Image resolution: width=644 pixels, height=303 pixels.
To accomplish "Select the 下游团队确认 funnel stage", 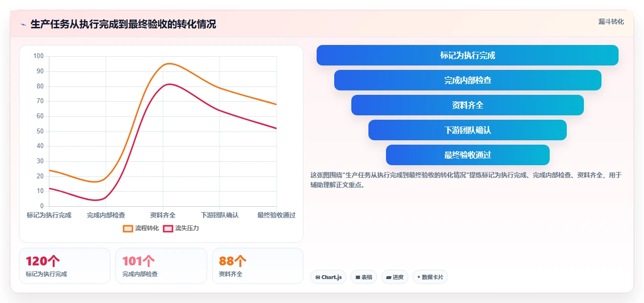I will [468, 130].
